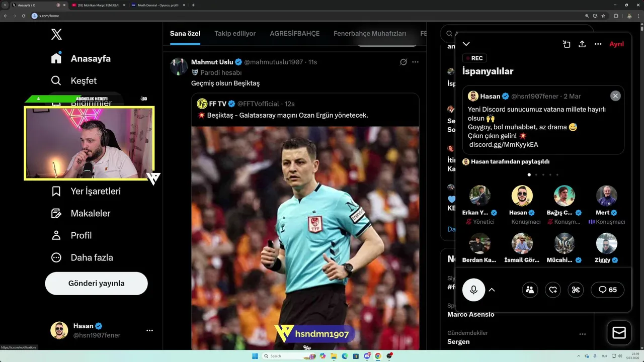The width and height of the screenshot is (644, 362).
Task: Open the FF TV quoted account
Action: (217, 104)
